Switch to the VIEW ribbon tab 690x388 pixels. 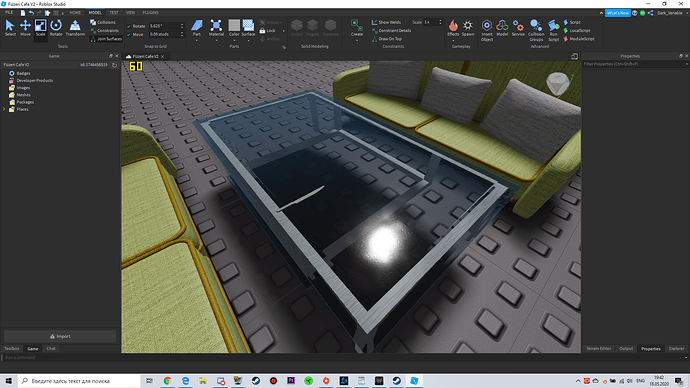[131, 13]
